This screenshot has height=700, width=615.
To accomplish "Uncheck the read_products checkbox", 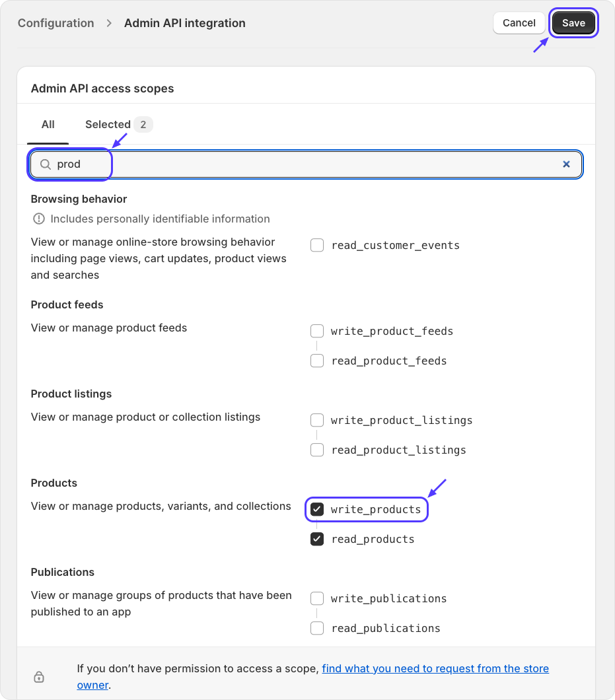I will pyautogui.click(x=317, y=539).
